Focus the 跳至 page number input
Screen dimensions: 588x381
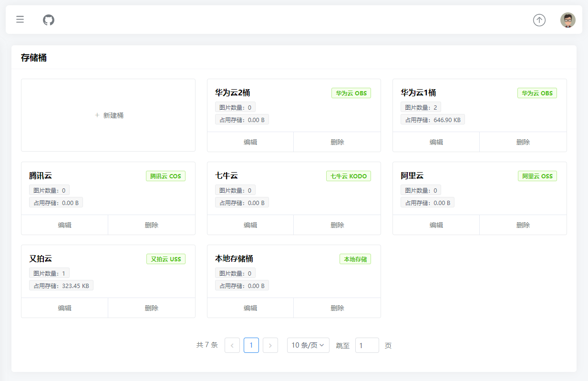367,345
